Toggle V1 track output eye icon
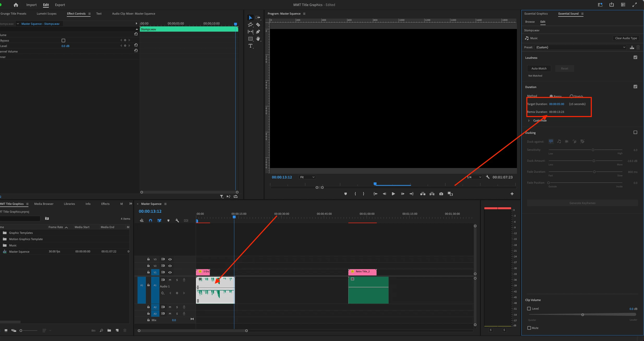 pyautogui.click(x=170, y=272)
